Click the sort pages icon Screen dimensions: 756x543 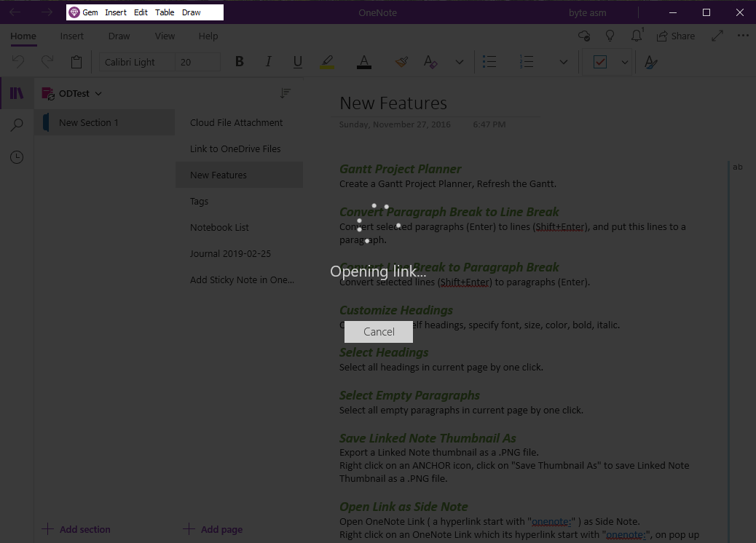286,93
